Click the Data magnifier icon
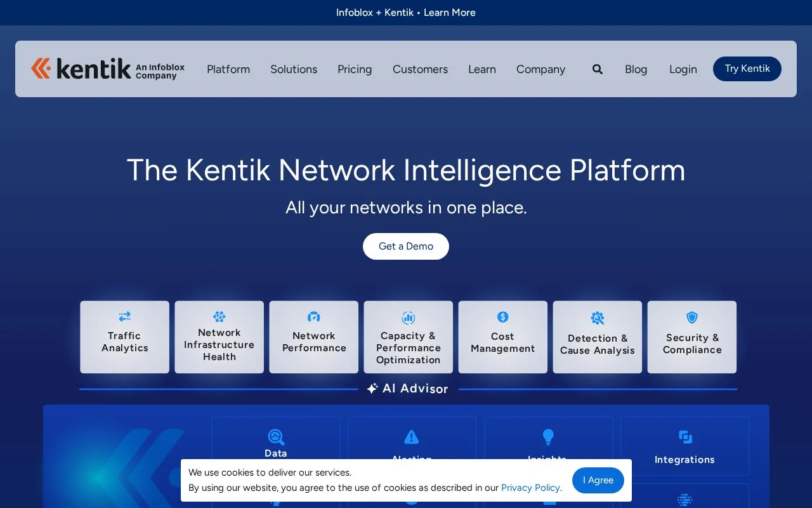This screenshot has height=508, width=812. tap(276, 437)
